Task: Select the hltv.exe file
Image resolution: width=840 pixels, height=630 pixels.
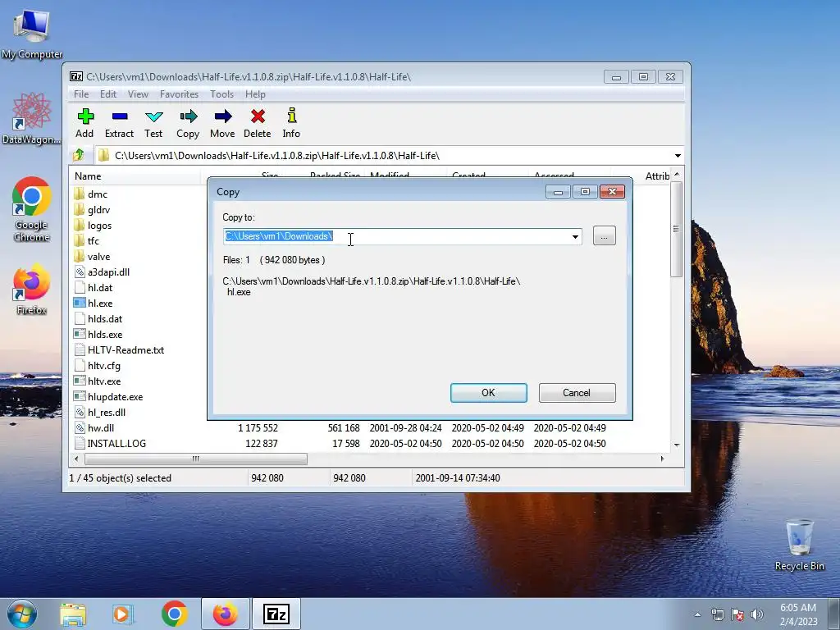Action: (x=97, y=381)
